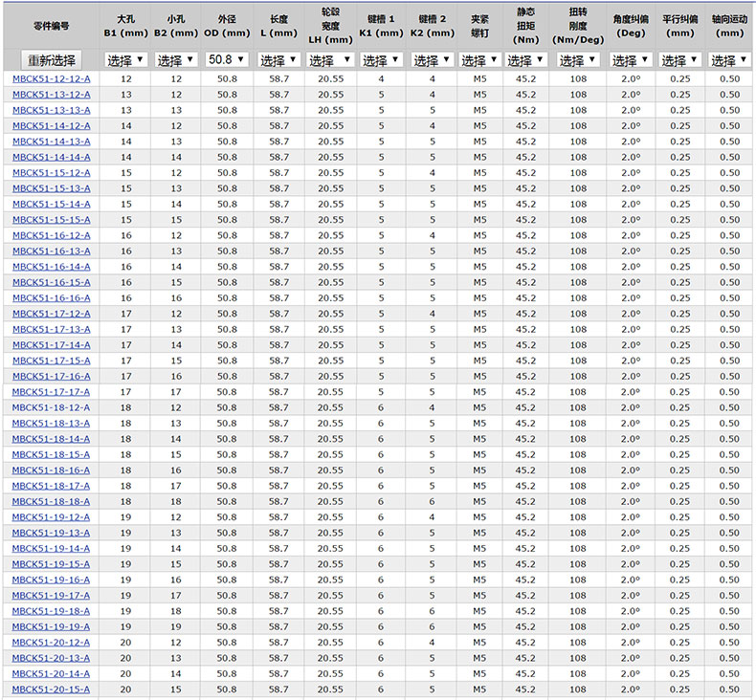Select part number MBCK51-17-17-A
756x700 pixels.
(x=52, y=392)
